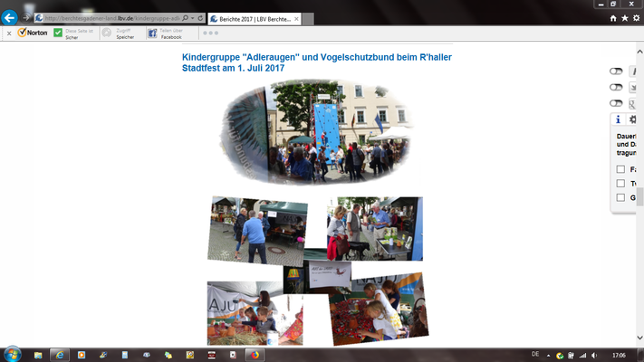Screen dimensions: 644x362
Task: Open a new tab with the blank tab button
Action: [308, 19]
